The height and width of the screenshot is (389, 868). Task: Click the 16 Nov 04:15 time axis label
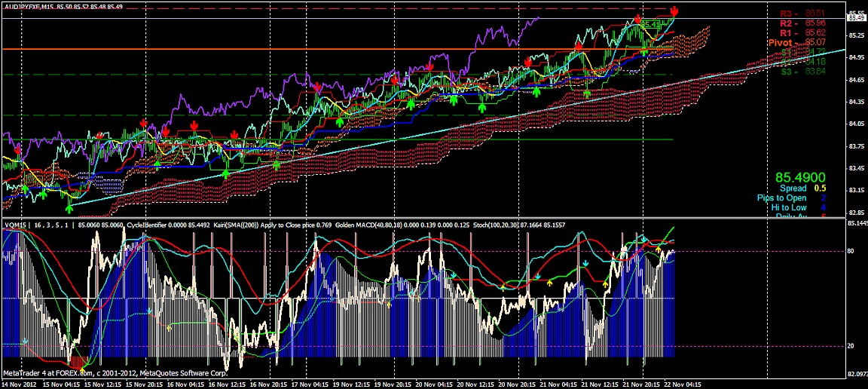(186, 384)
